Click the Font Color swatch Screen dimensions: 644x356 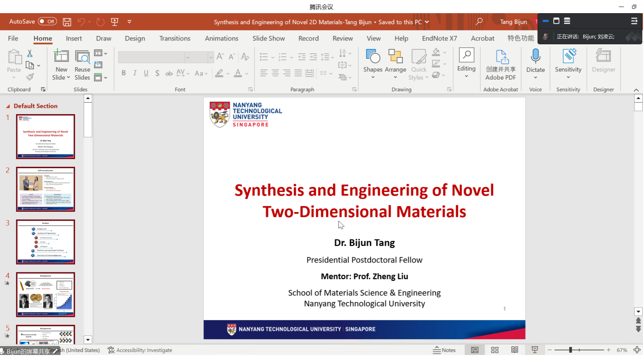pos(238,73)
